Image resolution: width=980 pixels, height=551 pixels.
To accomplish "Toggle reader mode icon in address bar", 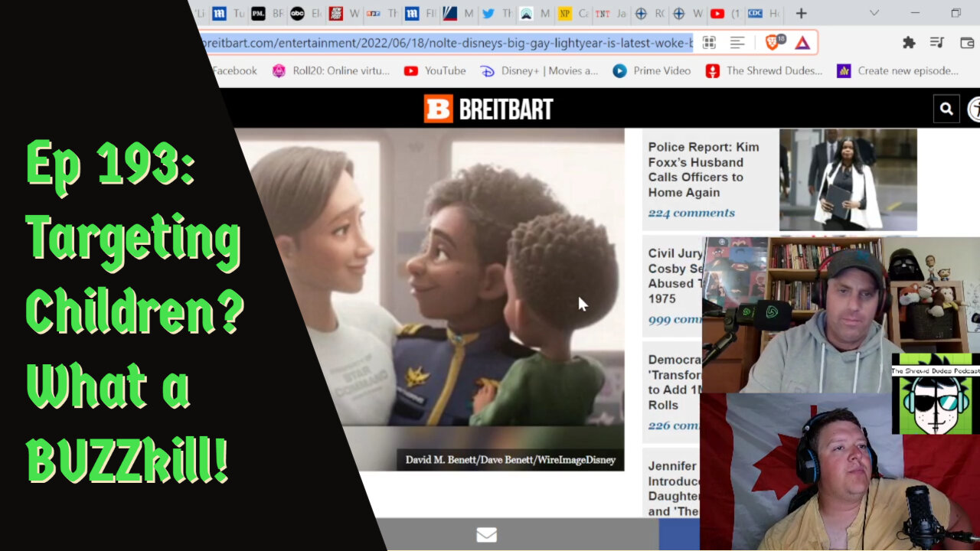I will 737,43.
